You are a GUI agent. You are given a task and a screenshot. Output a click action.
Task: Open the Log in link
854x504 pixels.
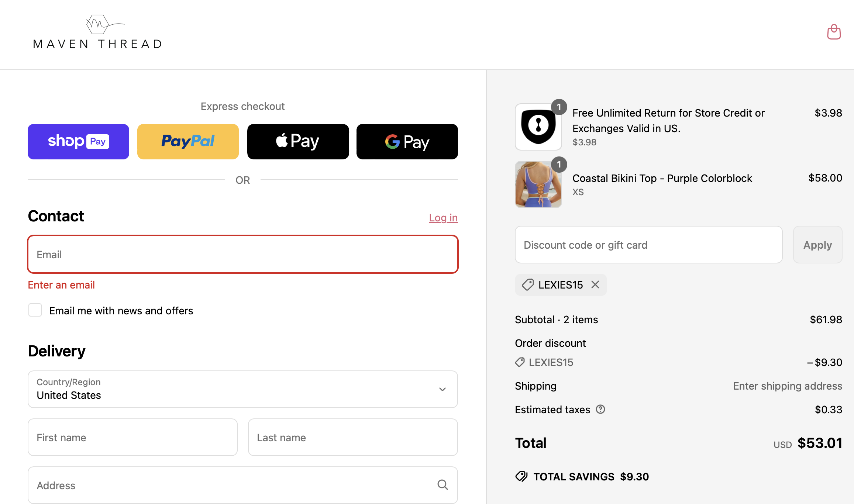(443, 218)
